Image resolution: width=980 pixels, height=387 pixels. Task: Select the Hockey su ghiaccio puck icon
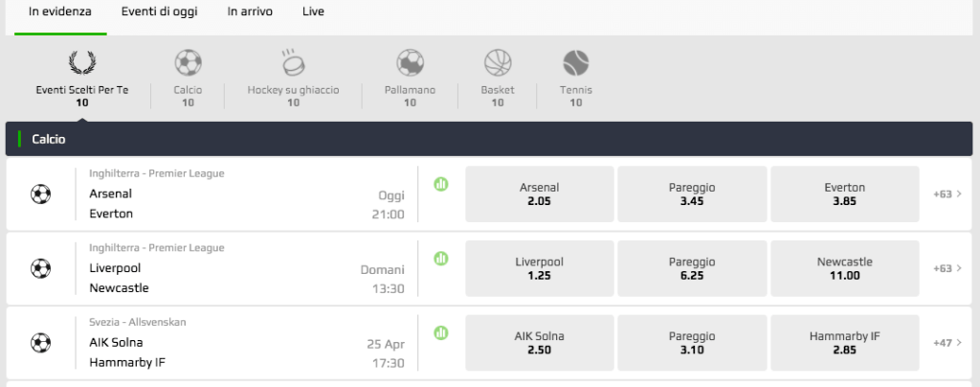coord(293,63)
